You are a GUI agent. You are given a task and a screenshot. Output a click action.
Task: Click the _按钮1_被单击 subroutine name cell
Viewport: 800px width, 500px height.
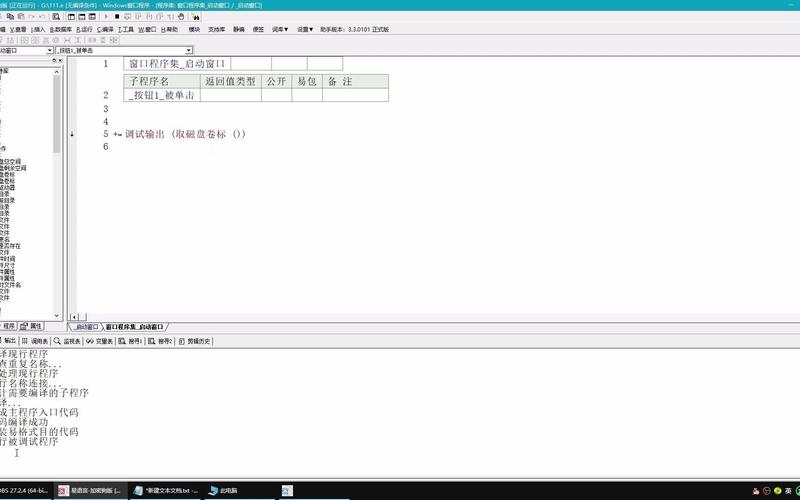[x=162, y=95]
